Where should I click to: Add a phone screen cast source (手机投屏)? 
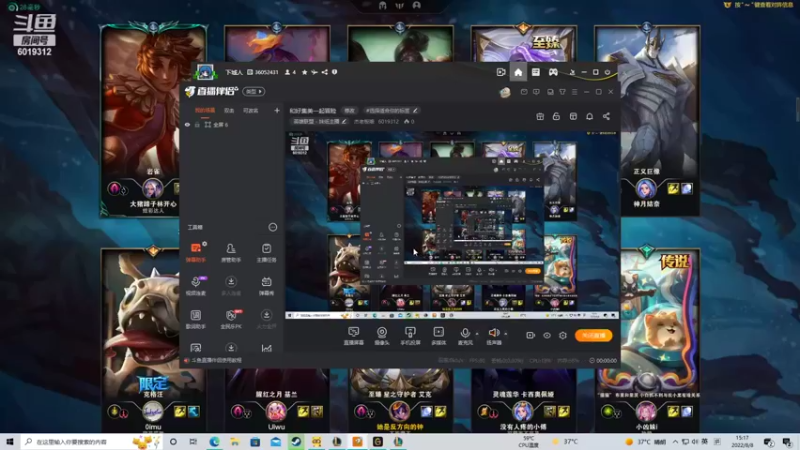[x=410, y=336]
